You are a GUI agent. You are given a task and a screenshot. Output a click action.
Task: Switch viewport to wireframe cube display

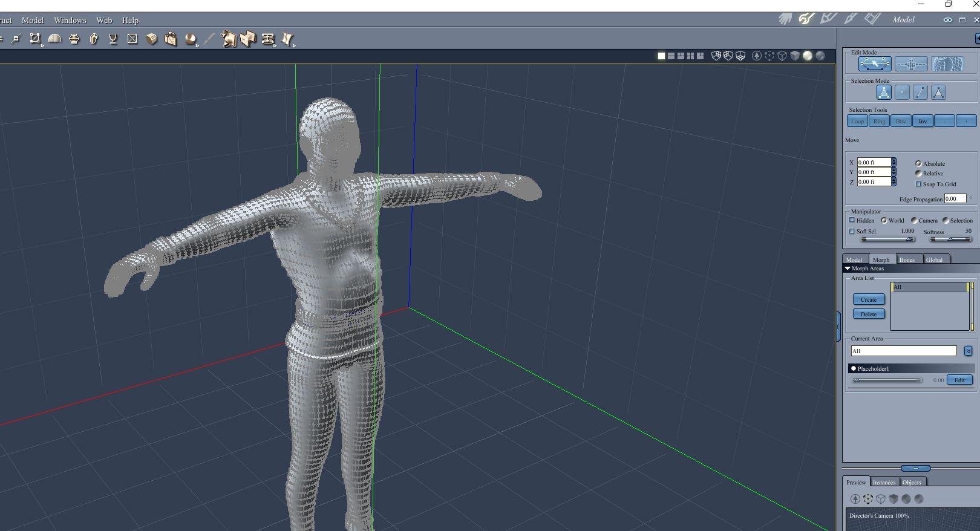click(x=782, y=56)
